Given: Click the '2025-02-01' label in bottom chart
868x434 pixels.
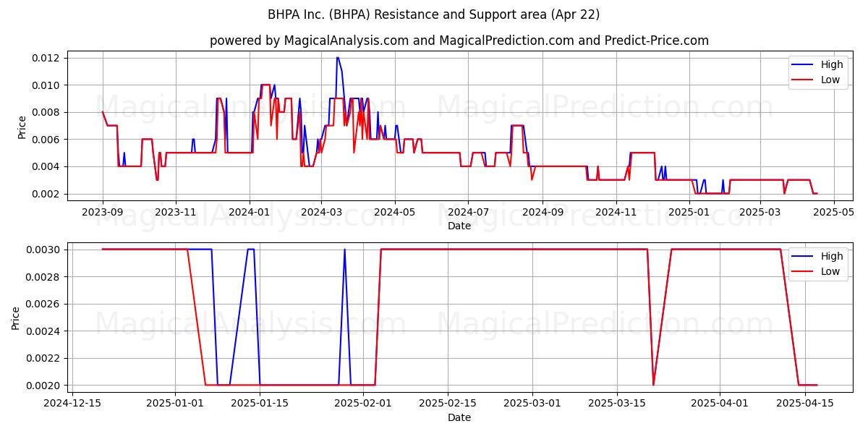Looking at the screenshot, I should [363, 404].
